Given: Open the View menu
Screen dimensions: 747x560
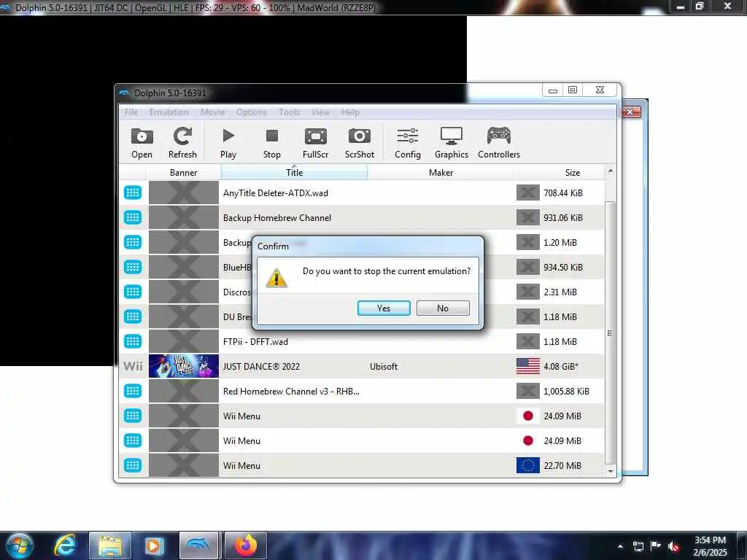Looking at the screenshot, I should 321,112.
